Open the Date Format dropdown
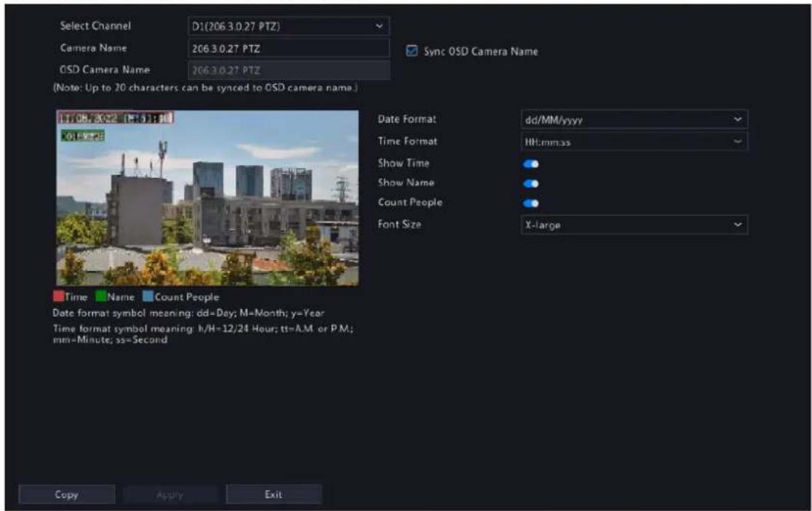The height and width of the screenshot is (511, 812). tap(634, 120)
